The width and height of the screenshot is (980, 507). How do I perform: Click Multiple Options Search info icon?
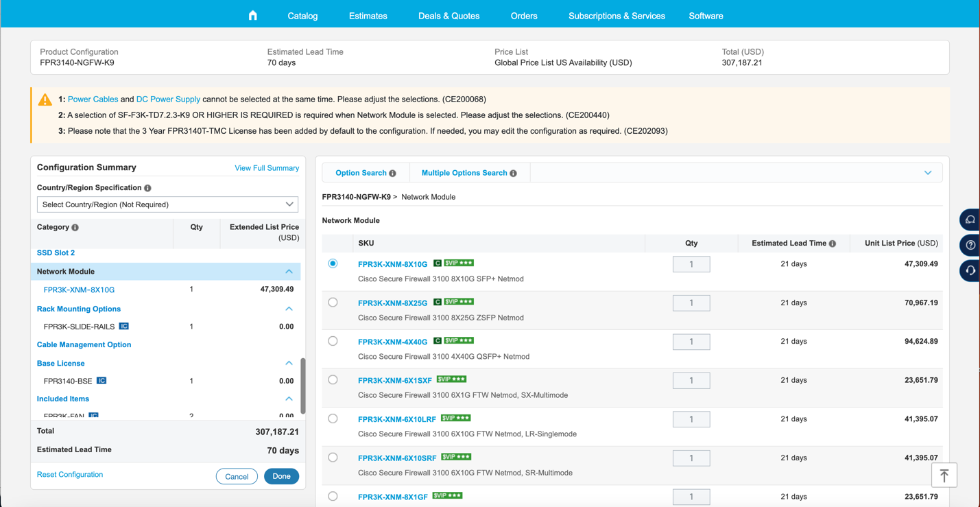(513, 174)
